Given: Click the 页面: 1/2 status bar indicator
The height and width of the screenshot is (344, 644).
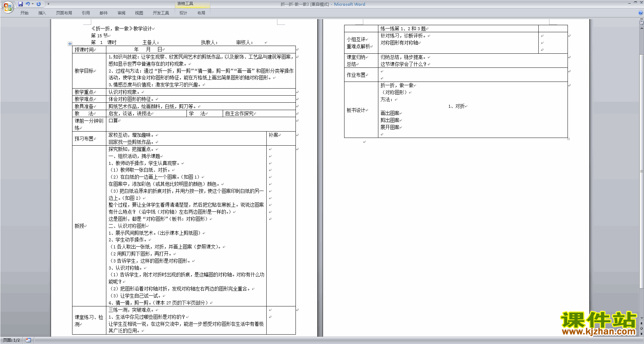Looking at the screenshot, I should pos(11,340).
